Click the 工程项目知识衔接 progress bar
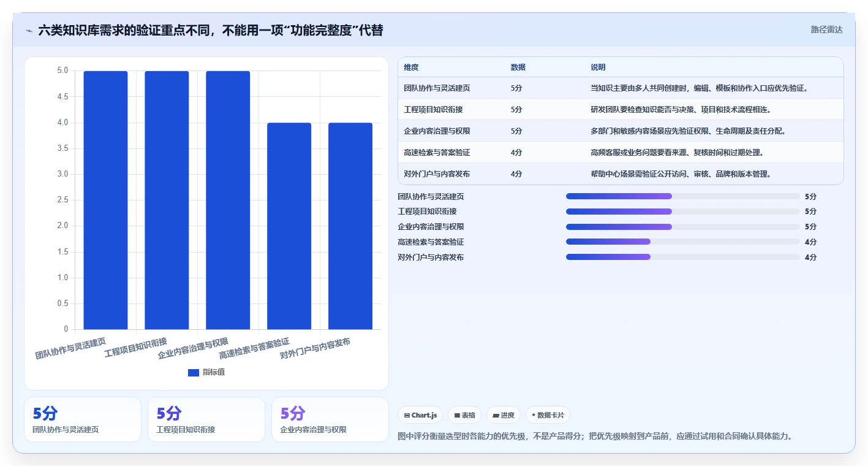This screenshot has width=868, height=466. 683,212
